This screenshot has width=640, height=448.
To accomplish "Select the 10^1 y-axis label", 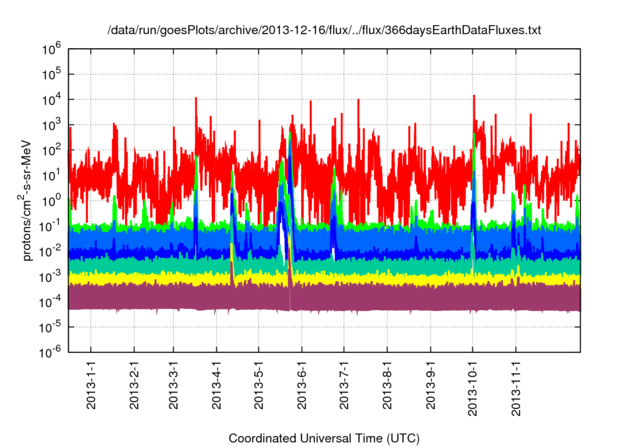I will (51, 175).
